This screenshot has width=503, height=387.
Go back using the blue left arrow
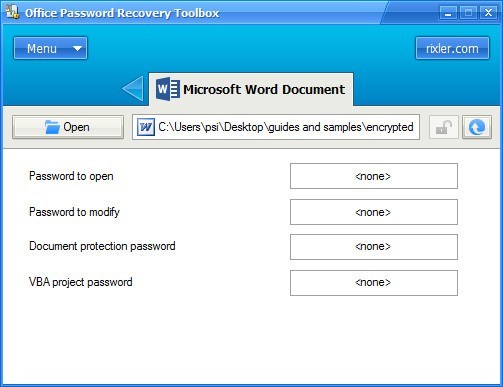pyautogui.click(x=133, y=89)
